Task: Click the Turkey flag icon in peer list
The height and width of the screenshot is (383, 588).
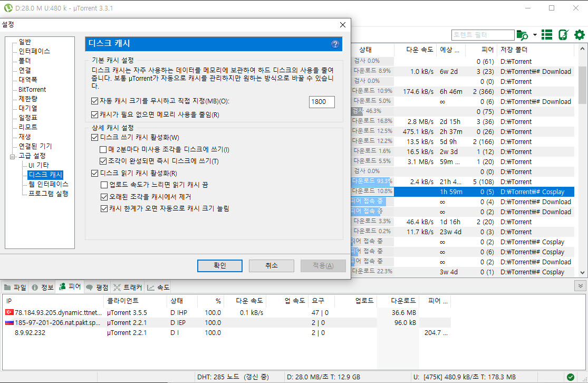Action: pos(9,312)
